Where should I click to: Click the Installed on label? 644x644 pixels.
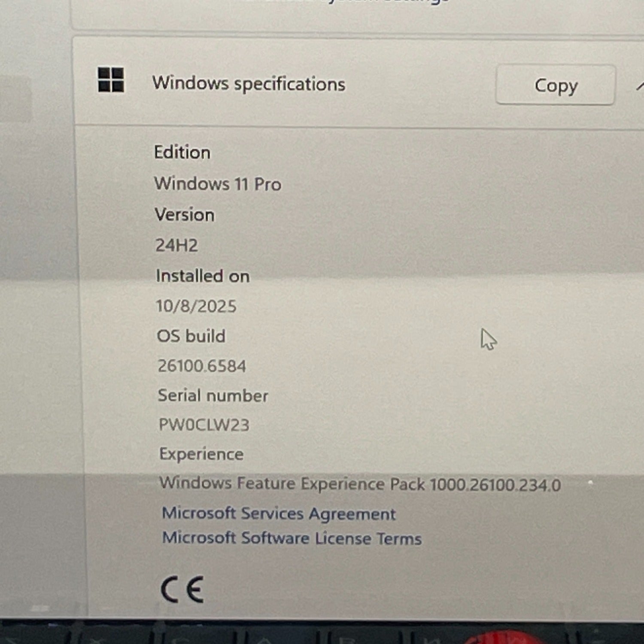pyautogui.click(x=203, y=276)
